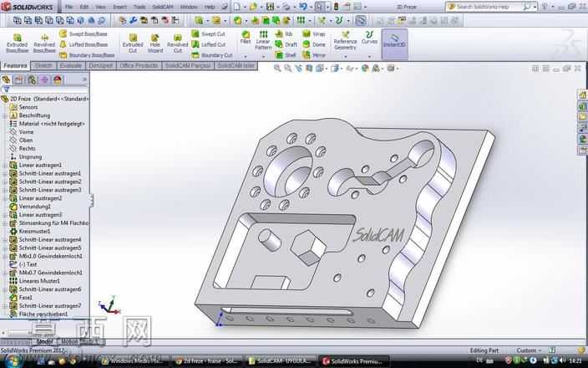Select the Revolved Boss/Base tool
Viewport: 588px width, 368px height.
click(44, 43)
